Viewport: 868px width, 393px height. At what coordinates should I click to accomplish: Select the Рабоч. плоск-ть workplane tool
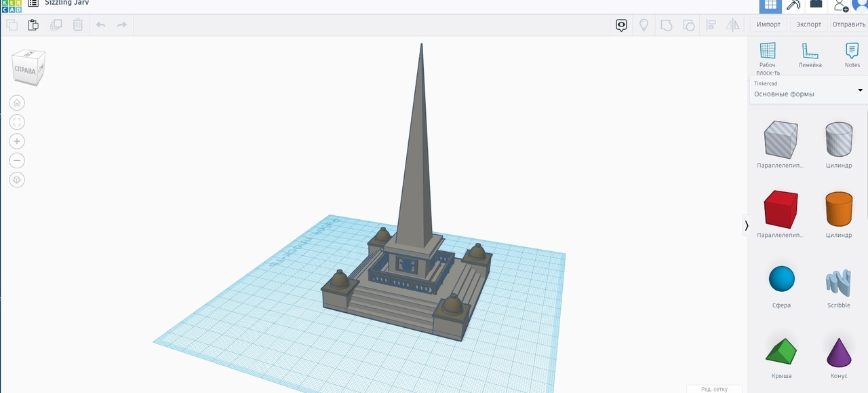click(768, 58)
